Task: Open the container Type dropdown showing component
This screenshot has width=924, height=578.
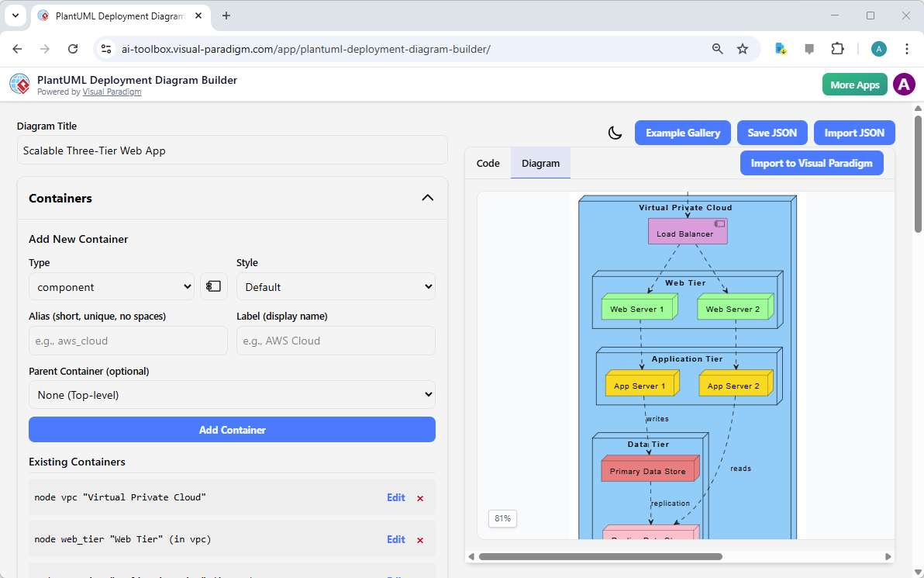Action: [x=111, y=286]
